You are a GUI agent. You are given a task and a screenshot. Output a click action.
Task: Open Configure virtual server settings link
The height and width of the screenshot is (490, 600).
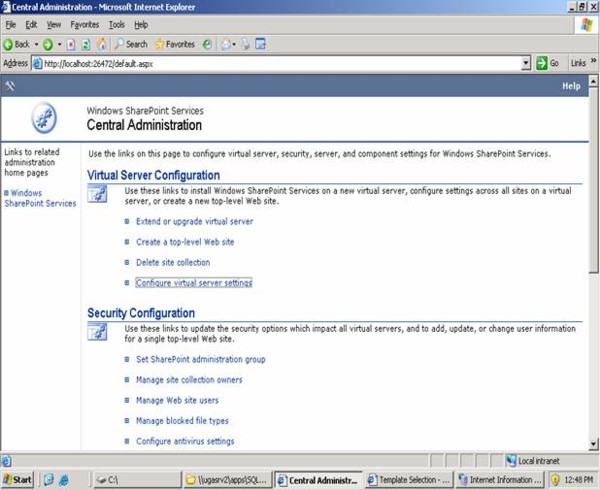click(194, 283)
